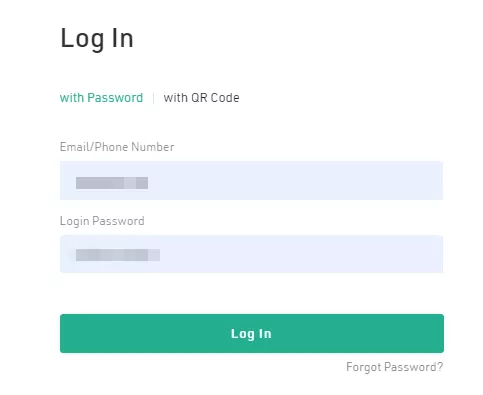Switch to the with QR Code tab
Screen dimensions: 483x395
click(201, 98)
